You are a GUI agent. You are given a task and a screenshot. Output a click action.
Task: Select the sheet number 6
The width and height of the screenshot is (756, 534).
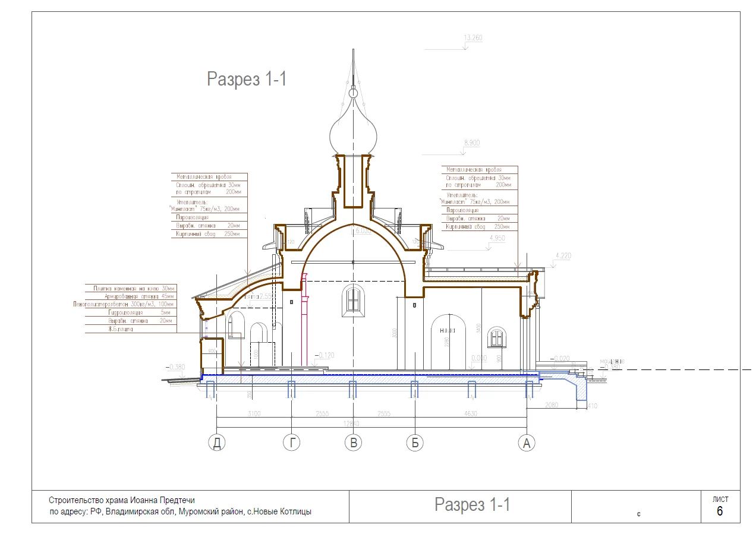(x=720, y=511)
